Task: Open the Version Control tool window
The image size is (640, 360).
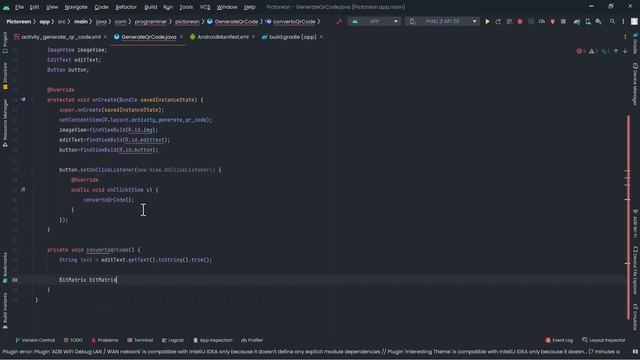Action: tap(35, 340)
